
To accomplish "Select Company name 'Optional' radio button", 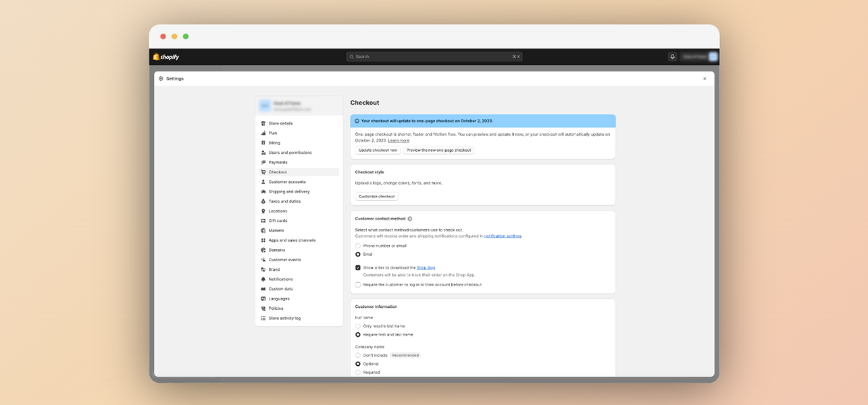I will pos(358,364).
